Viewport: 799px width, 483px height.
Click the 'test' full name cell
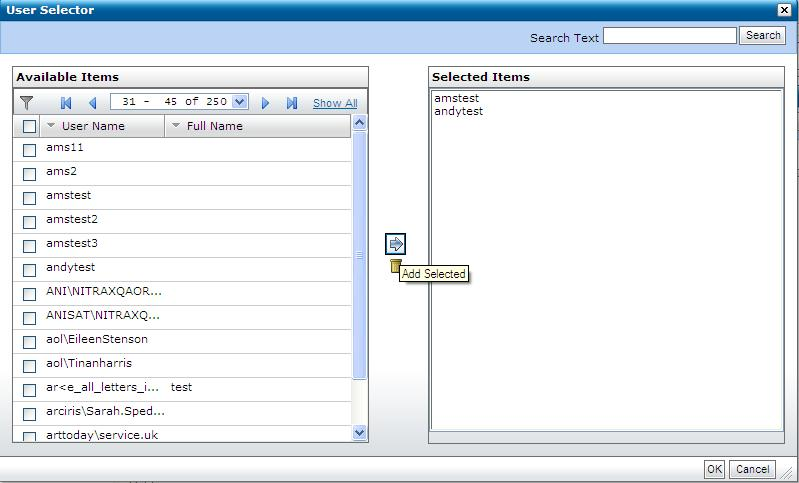181,387
